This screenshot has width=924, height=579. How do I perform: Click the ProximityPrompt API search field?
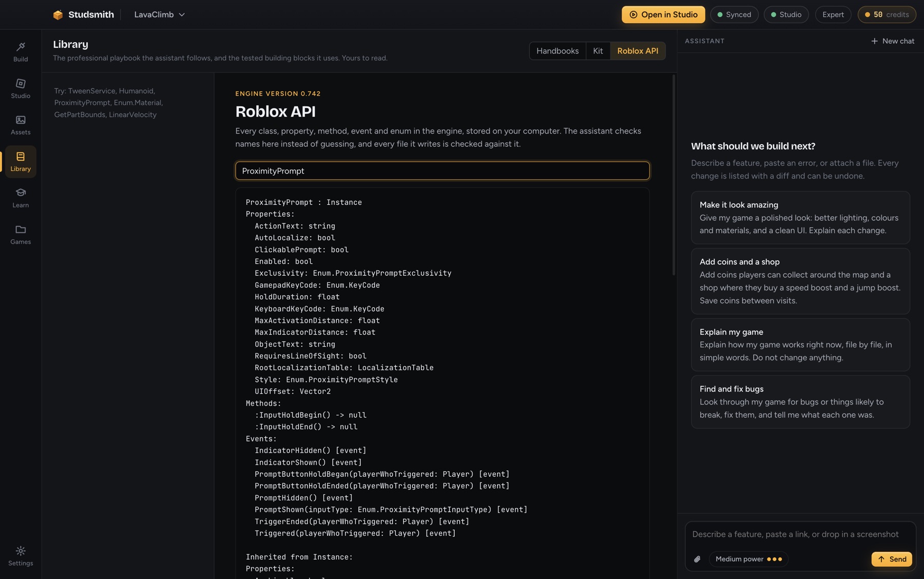[x=442, y=171]
